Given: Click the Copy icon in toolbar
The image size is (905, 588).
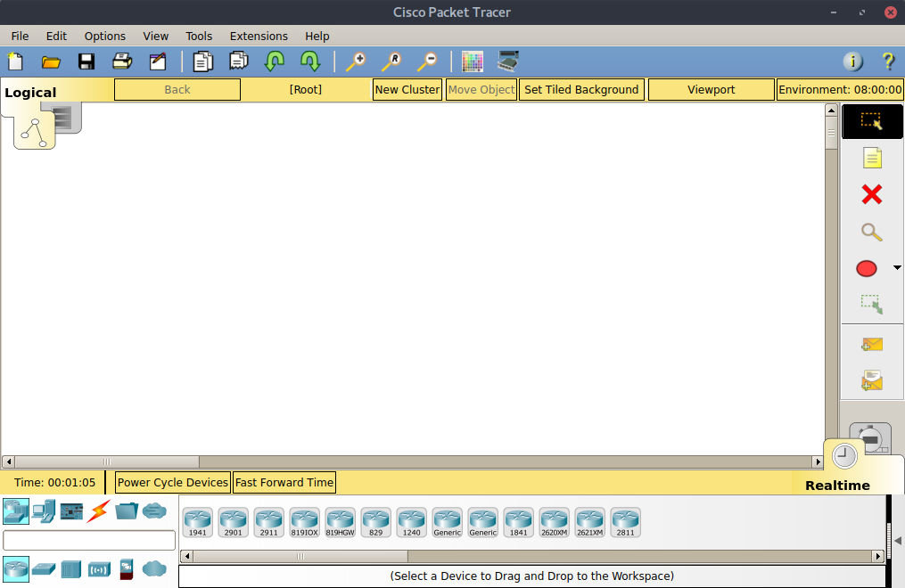Looking at the screenshot, I should click(x=202, y=61).
